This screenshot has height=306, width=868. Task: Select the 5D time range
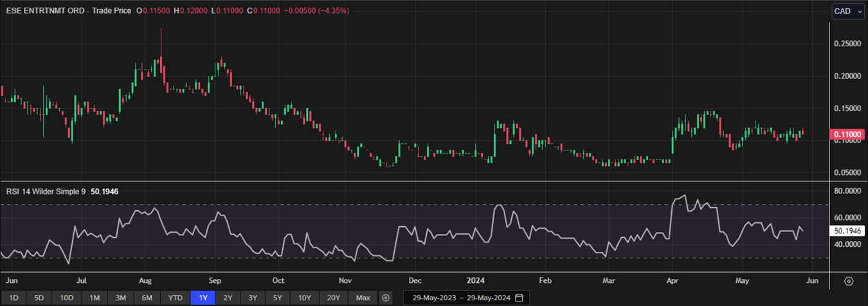(39, 298)
